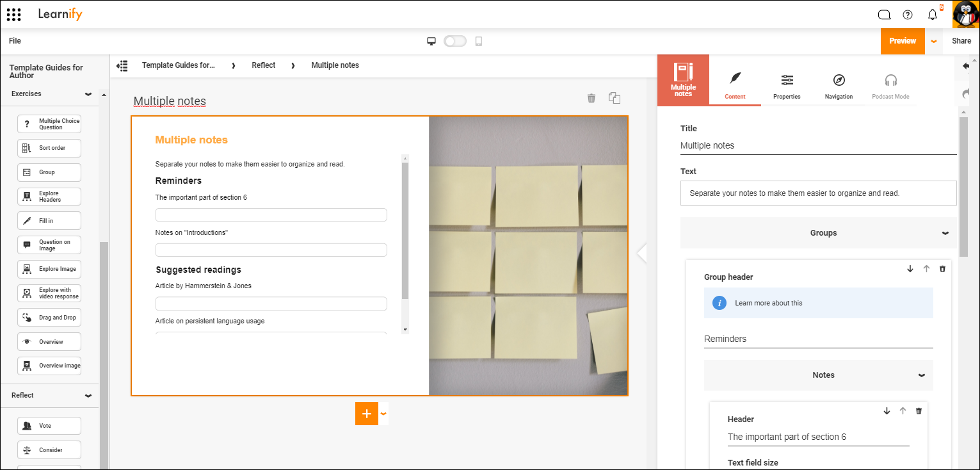The width and height of the screenshot is (980, 470).
Task: Open the Learn more about this link
Action: click(769, 303)
